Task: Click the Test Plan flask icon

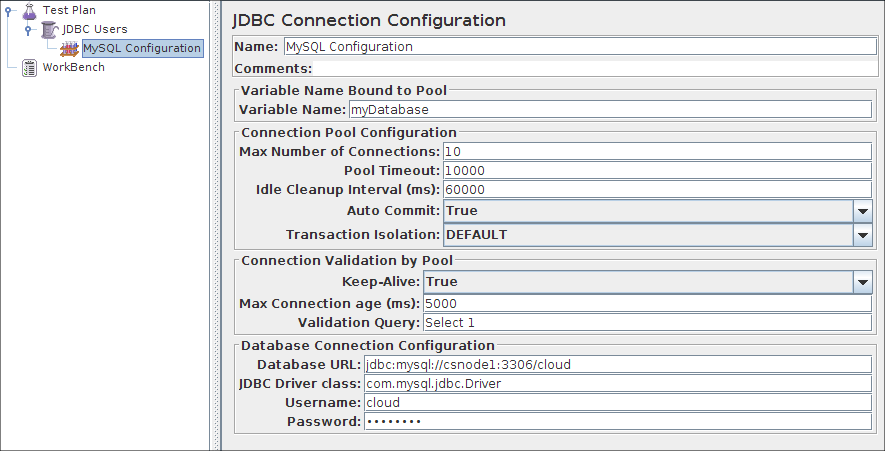Action: click(29, 11)
